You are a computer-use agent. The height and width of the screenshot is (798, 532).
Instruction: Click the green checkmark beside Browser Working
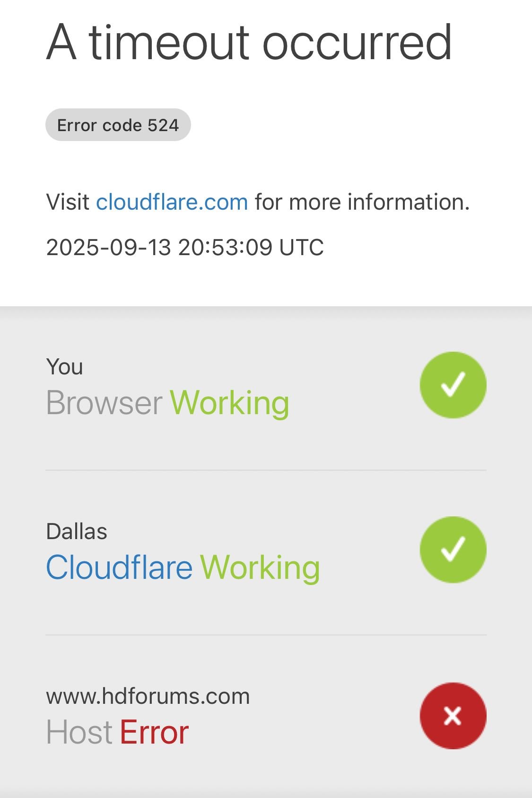(453, 385)
